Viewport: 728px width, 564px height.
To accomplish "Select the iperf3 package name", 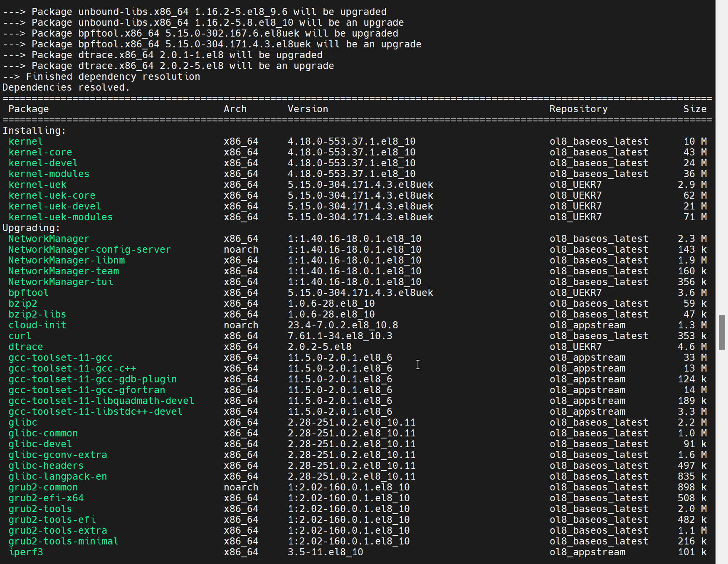I will 26,552.
